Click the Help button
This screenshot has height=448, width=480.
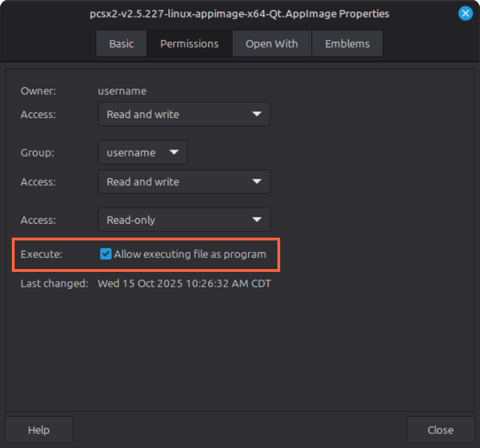pos(39,430)
